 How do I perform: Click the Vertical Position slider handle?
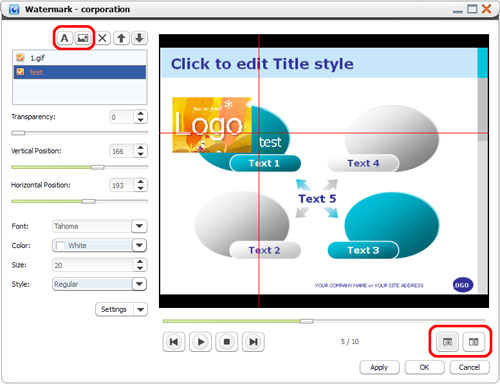[98, 167]
